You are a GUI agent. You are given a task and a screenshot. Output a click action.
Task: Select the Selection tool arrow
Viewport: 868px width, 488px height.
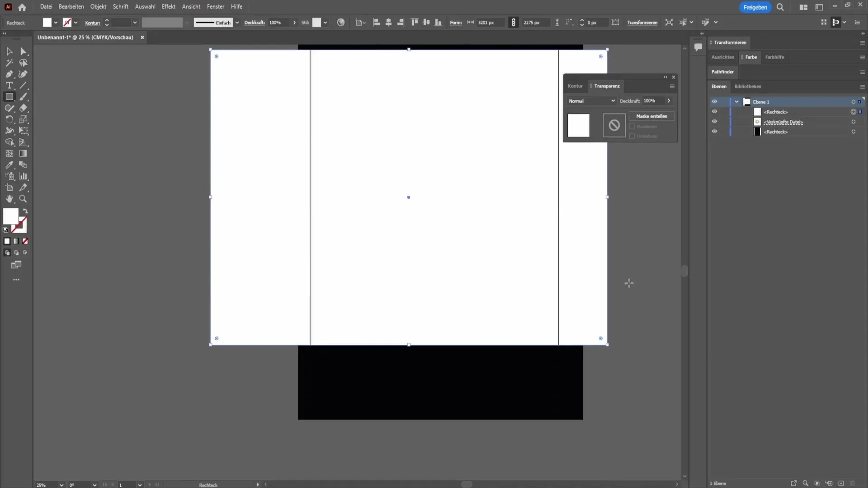[9, 52]
